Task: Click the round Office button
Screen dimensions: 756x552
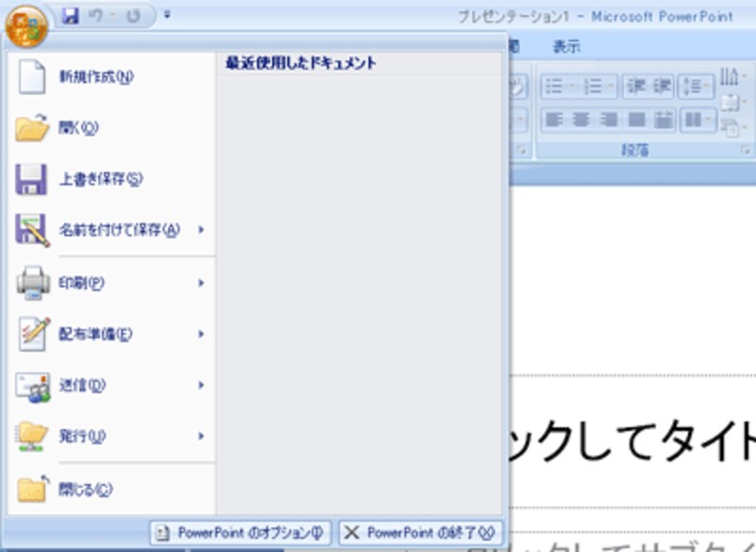Action: pos(26,26)
